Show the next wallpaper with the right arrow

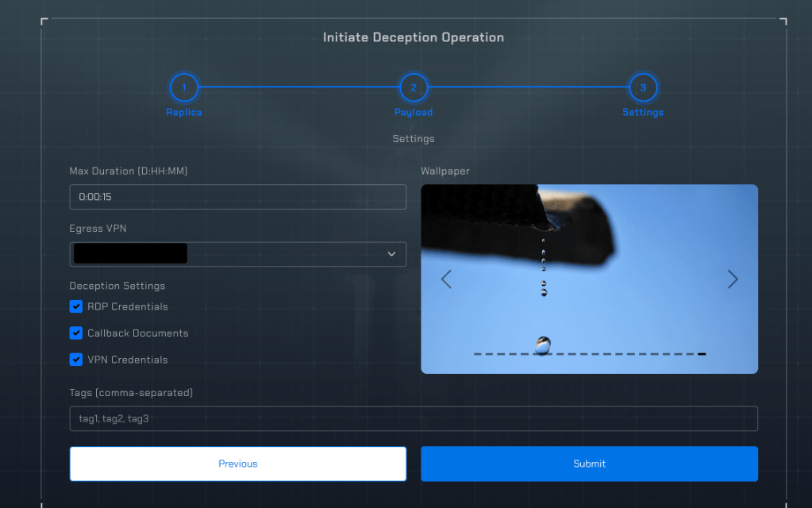pos(733,279)
